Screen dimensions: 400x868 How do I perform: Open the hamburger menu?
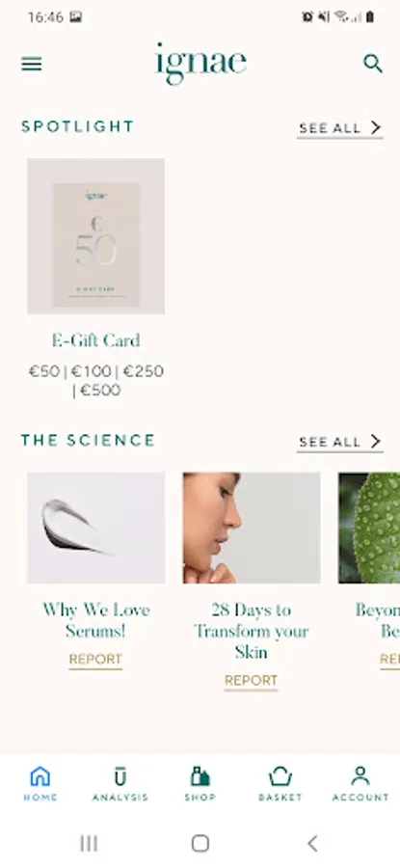coord(32,65)
